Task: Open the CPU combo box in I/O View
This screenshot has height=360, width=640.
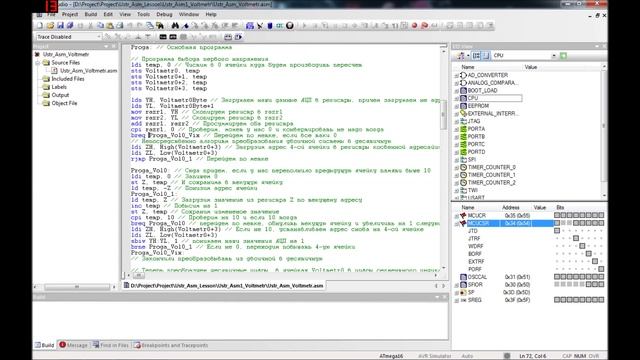Action: tap(554, 56)
